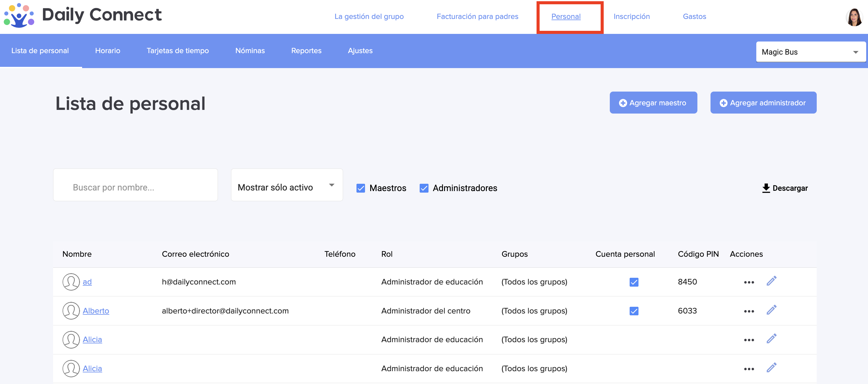This screenshot has width=868, height=384.
Task: Click pencil edit icon for Alberto
Action: 771,310
